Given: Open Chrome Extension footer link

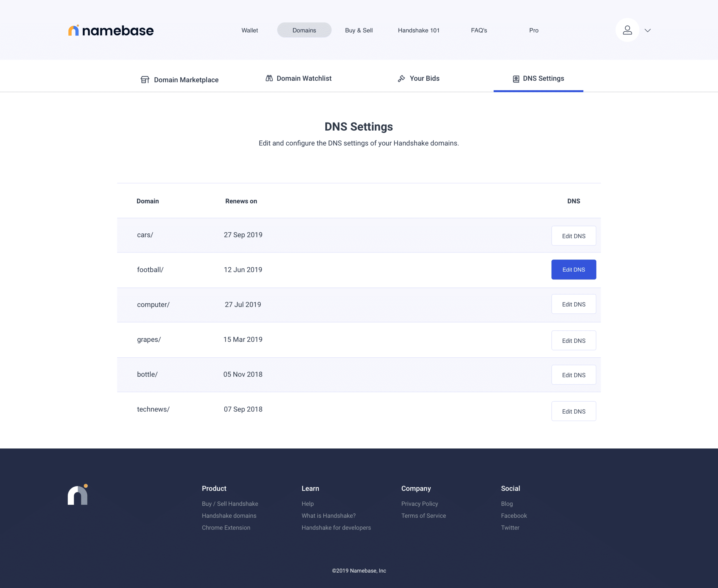Looking at the screenshot, I should click(226, 527).
